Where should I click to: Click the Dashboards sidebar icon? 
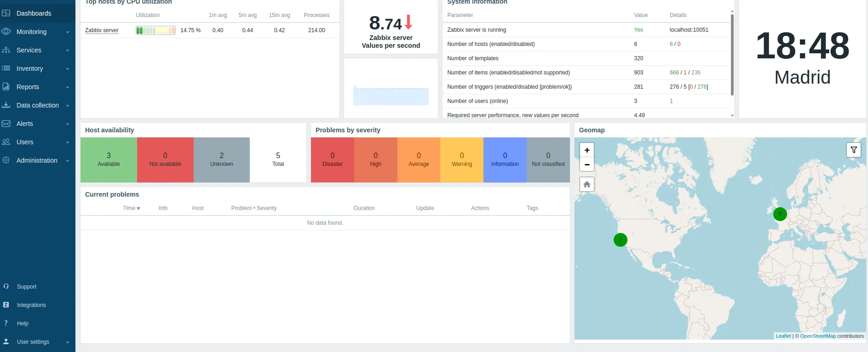[x=6, y=13]
